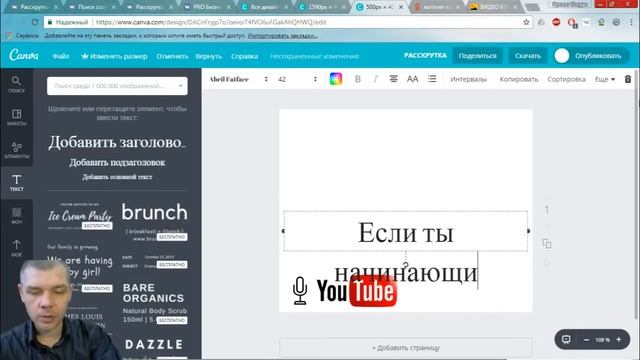Open Интервалы spacing options
This screenshot has width=640, height=360.
(x=469, y=79)
